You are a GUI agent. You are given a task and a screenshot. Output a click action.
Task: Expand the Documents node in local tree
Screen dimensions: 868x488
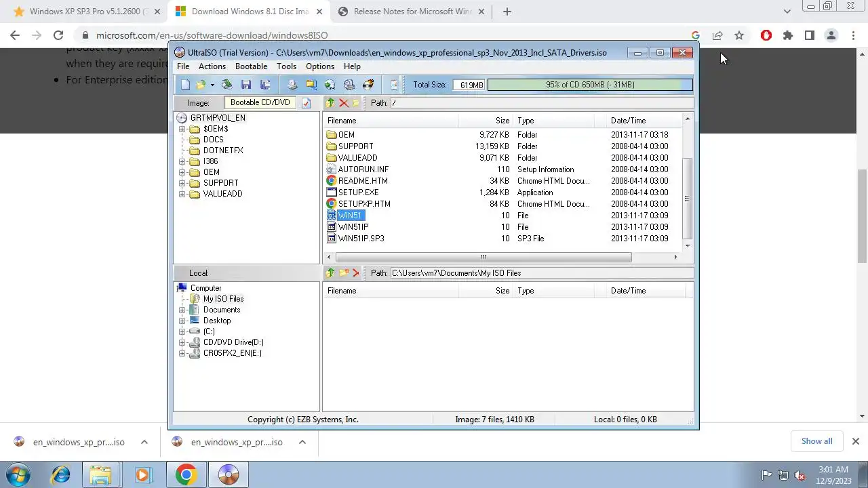182,310
